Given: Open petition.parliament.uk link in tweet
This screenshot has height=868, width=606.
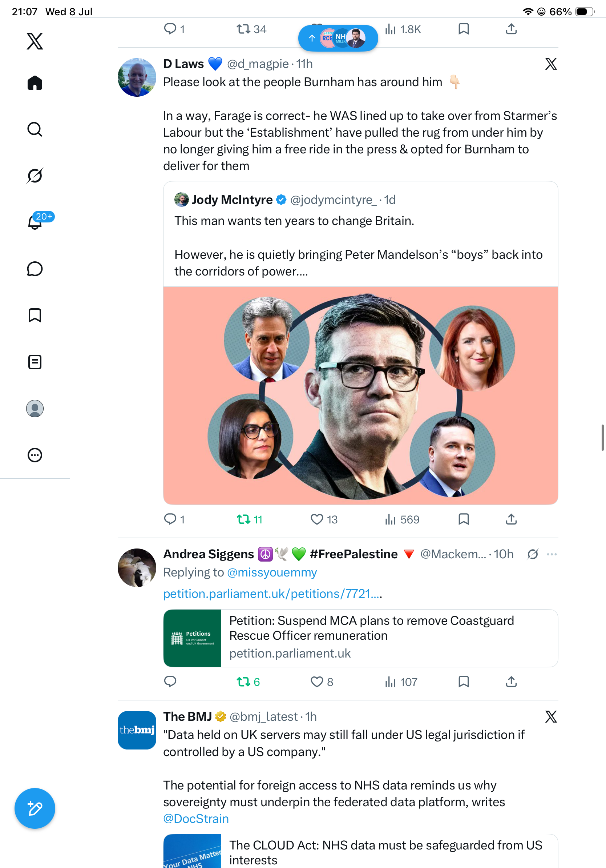Looking at the screenshot, I should click(272, 594).
